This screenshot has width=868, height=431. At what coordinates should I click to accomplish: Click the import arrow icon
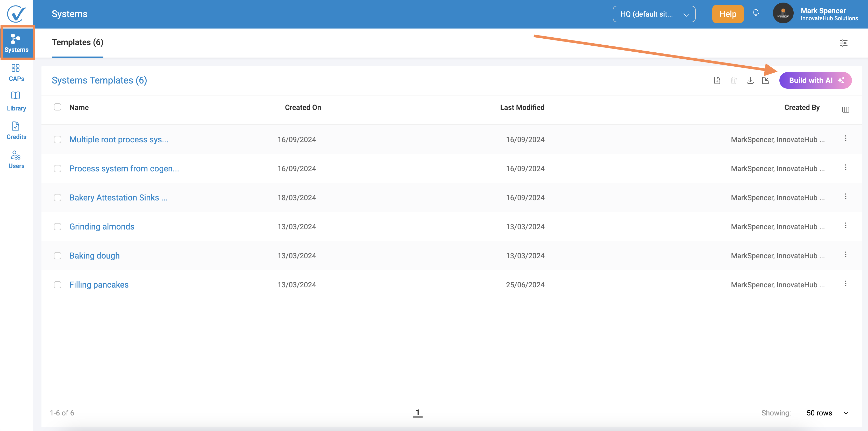tap(765, 80)
